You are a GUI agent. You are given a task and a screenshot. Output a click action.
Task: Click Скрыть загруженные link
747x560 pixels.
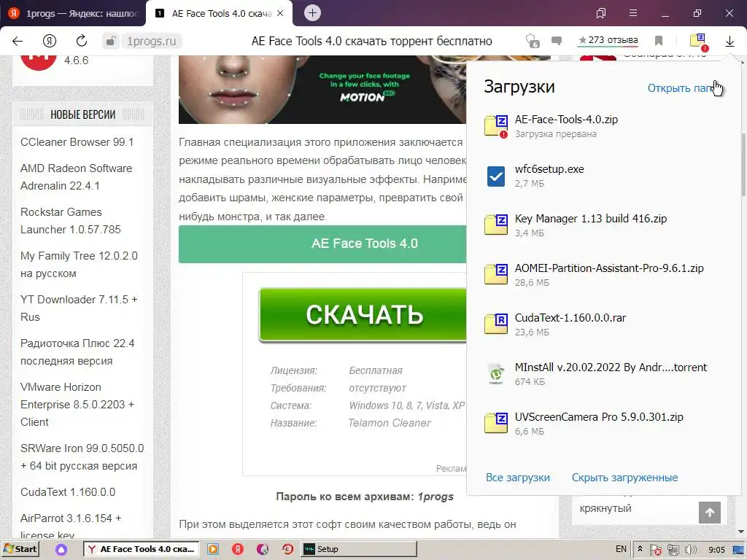click(624, 478)
